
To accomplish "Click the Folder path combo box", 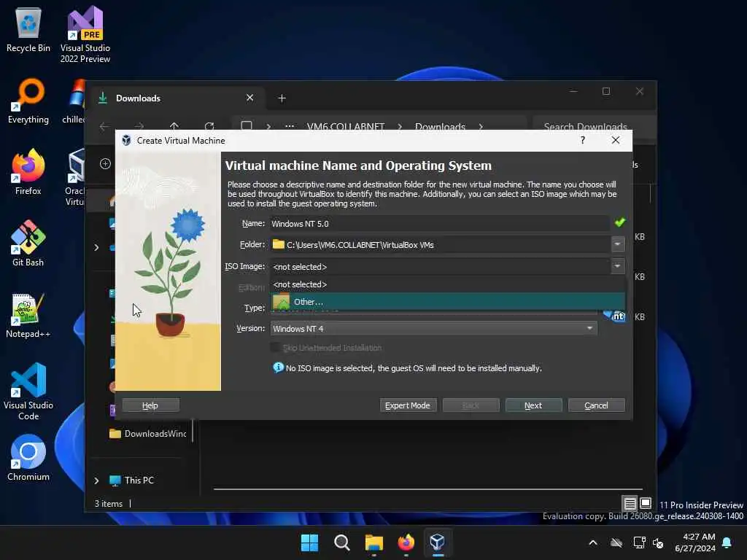I will click(x=440, y=245).
